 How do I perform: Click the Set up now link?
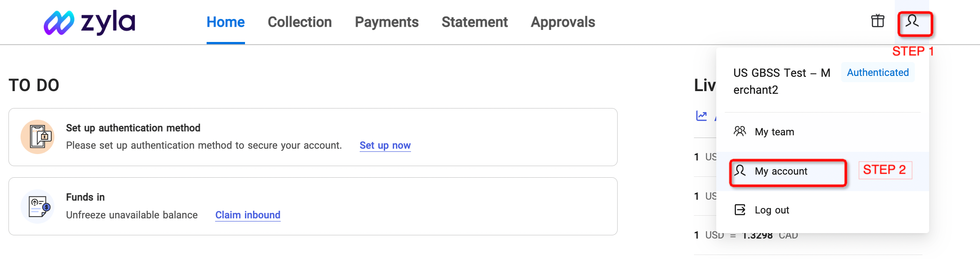[x=385, y=146]
